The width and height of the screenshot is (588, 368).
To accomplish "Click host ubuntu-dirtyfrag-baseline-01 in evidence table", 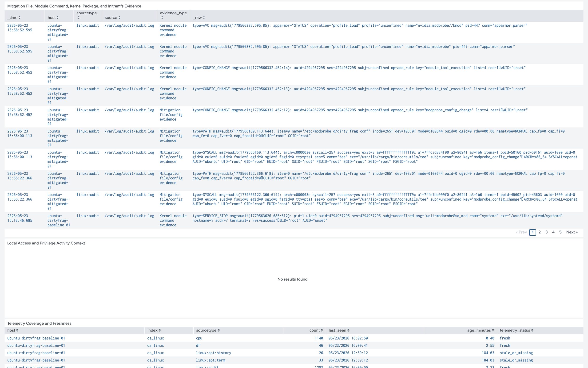I will pos(59,220).
